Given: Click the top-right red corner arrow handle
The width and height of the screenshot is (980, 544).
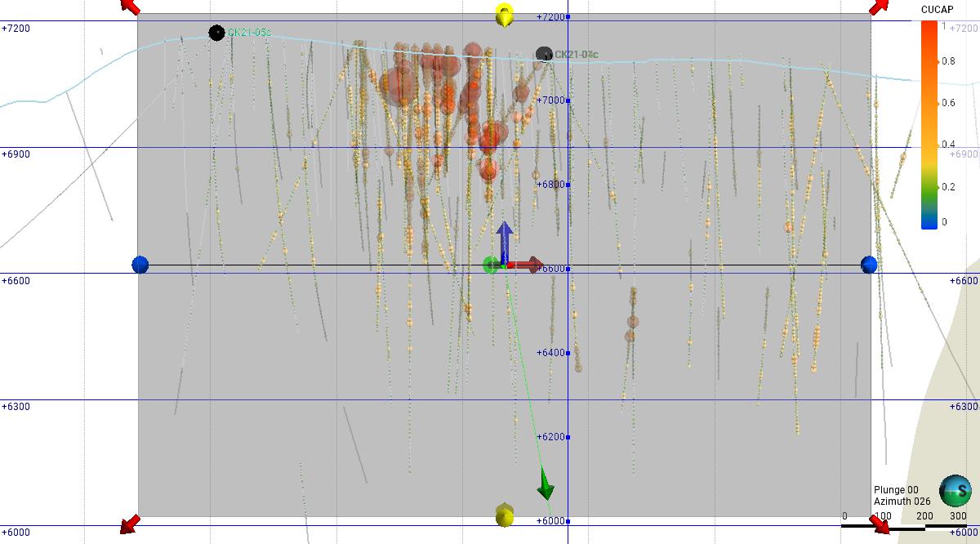Looking at the screenshot, I should [879, 7].
